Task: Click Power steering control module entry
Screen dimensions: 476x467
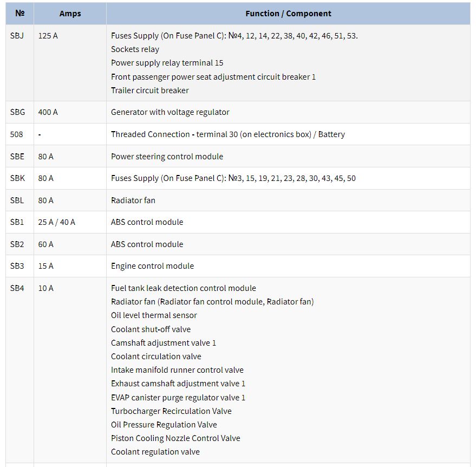Action: pyautogui.click(x=167, y=157)
